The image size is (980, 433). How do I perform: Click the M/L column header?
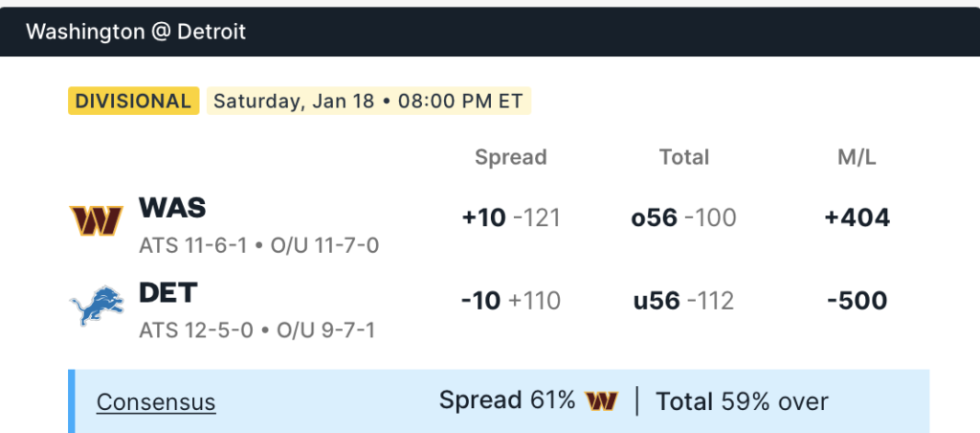coord(857,157)
